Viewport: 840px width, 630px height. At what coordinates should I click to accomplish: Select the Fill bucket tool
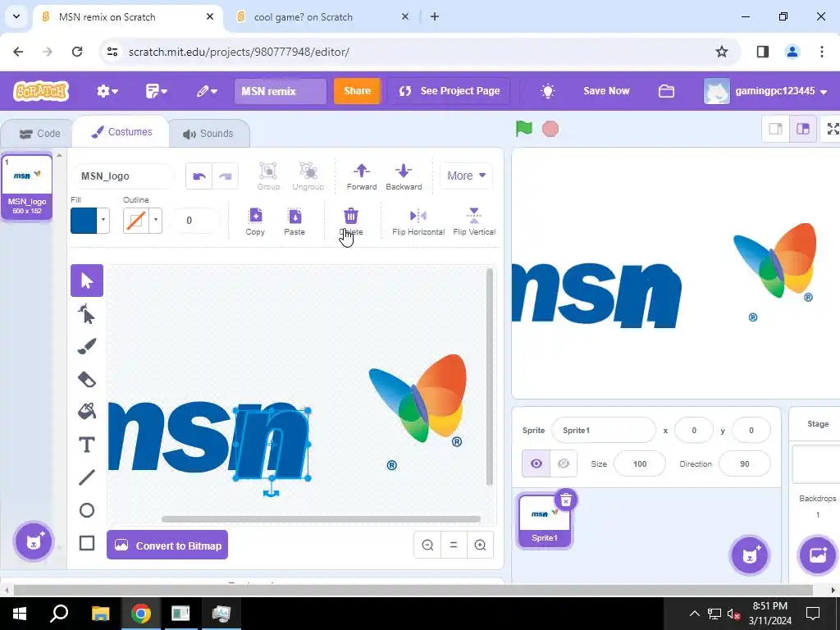coord(87,412)
